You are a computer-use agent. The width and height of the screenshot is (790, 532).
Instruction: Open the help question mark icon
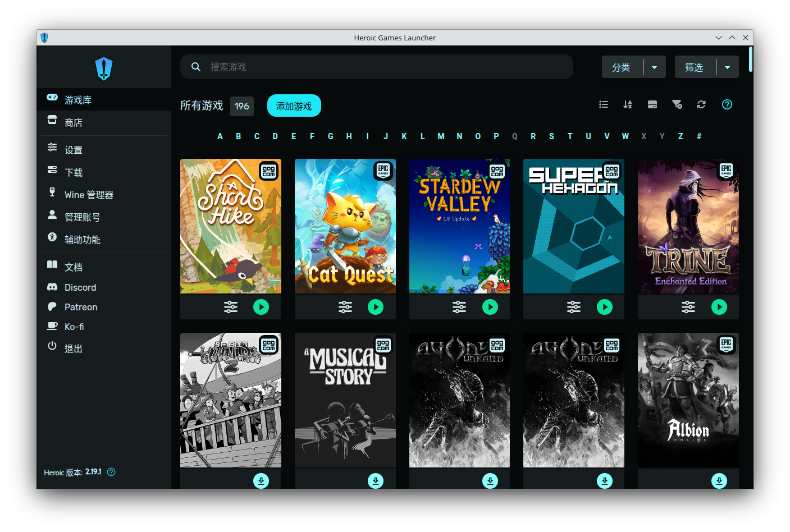pos(727,104)
